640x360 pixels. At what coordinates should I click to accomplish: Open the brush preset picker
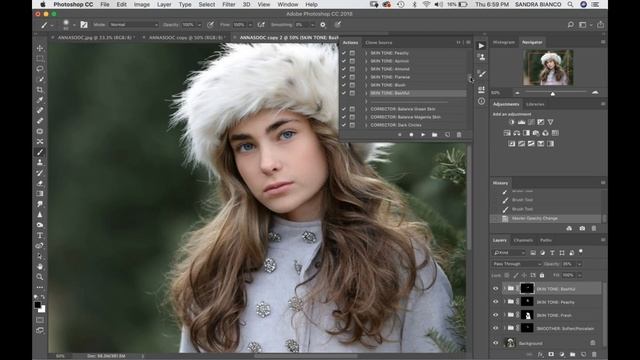[x=68, y=24]
